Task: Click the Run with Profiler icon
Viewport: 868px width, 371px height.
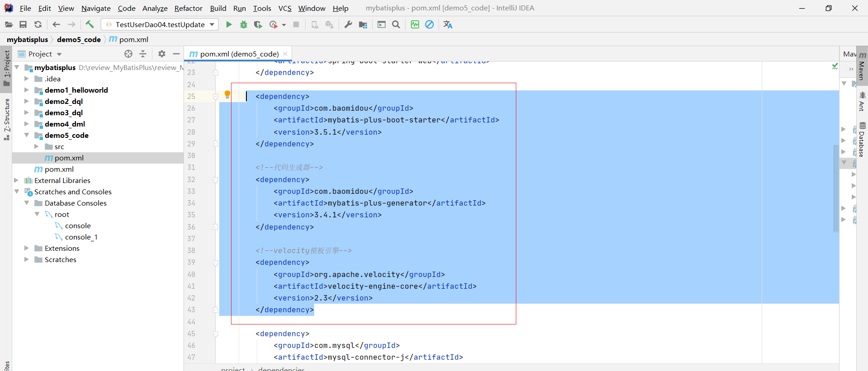Action: 274,24
